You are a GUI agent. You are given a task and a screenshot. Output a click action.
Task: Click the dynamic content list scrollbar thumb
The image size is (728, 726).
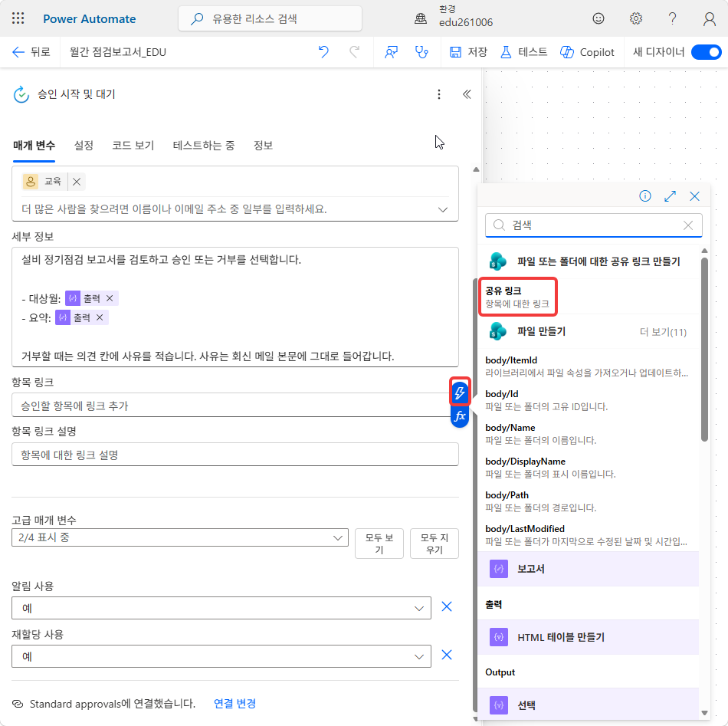704,350
